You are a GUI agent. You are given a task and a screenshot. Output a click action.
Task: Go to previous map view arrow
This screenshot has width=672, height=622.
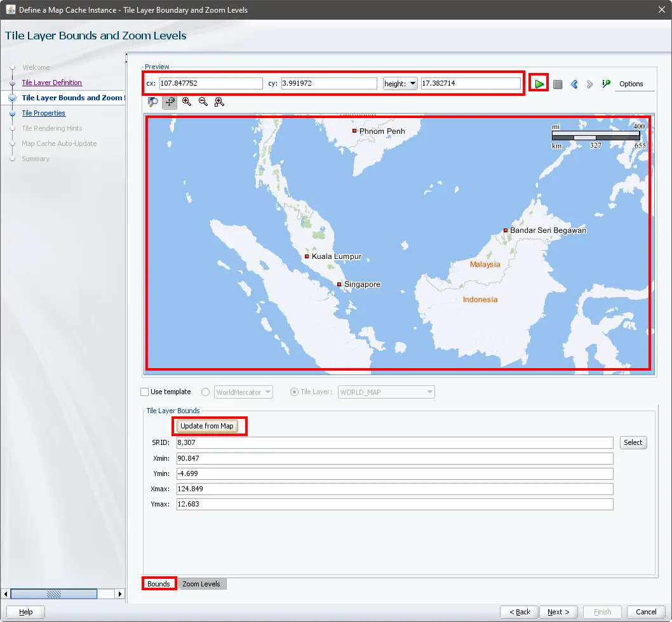(x=574, y=84)
